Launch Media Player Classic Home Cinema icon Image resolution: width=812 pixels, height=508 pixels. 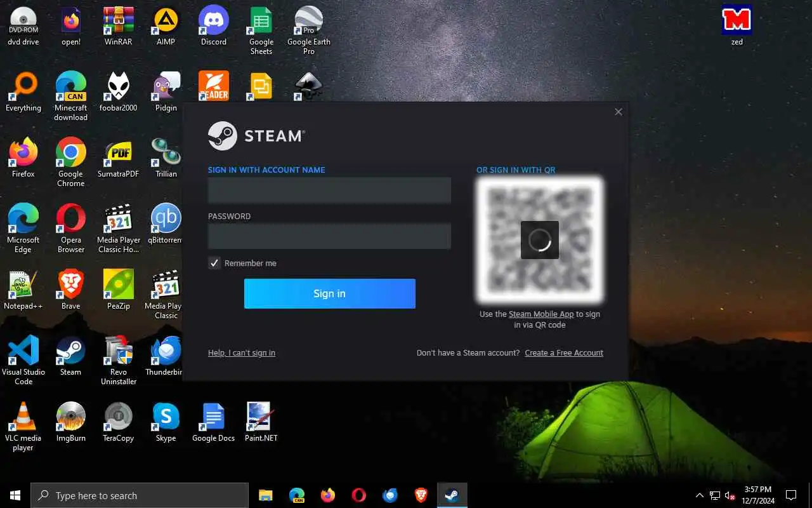coord(119,229)
